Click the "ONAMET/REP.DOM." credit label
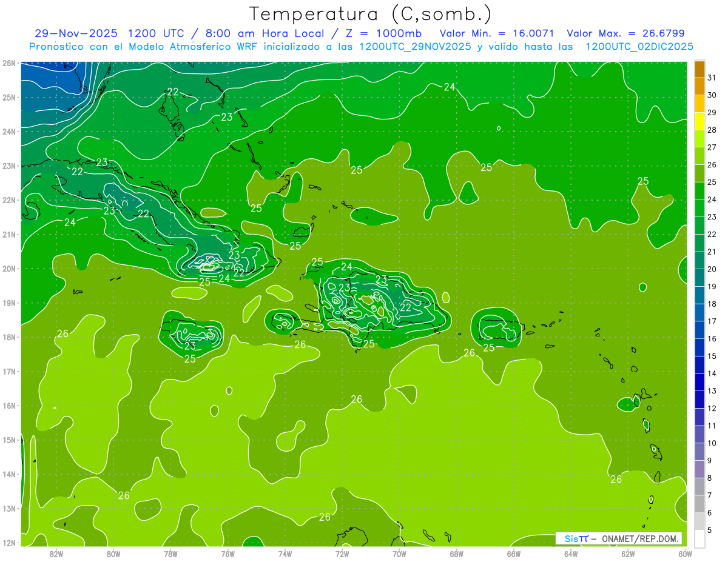The image size is (728, 562). [x=640, y=538]
